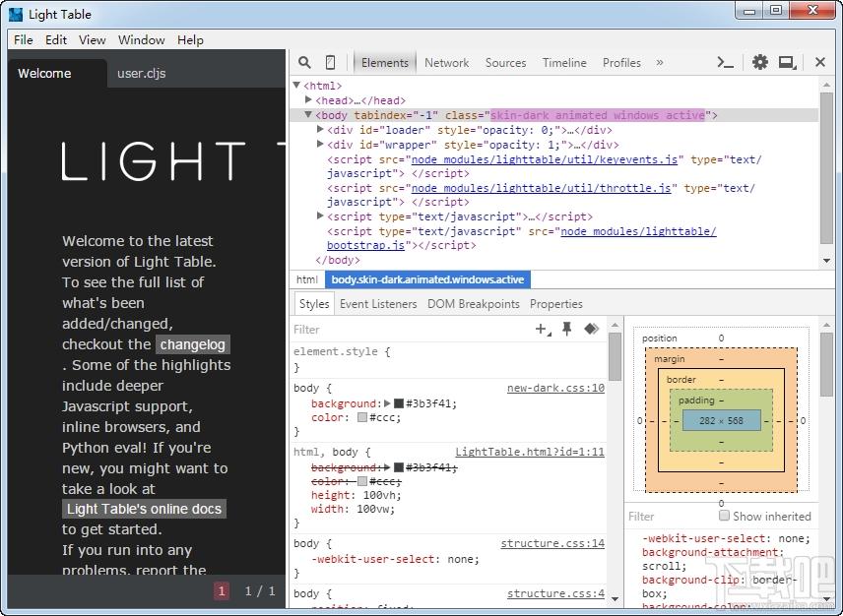The width and height of the screenshot is (843, 616).
Task: Click the inspect element magnifier icon
Action: [x=304, y=62]
